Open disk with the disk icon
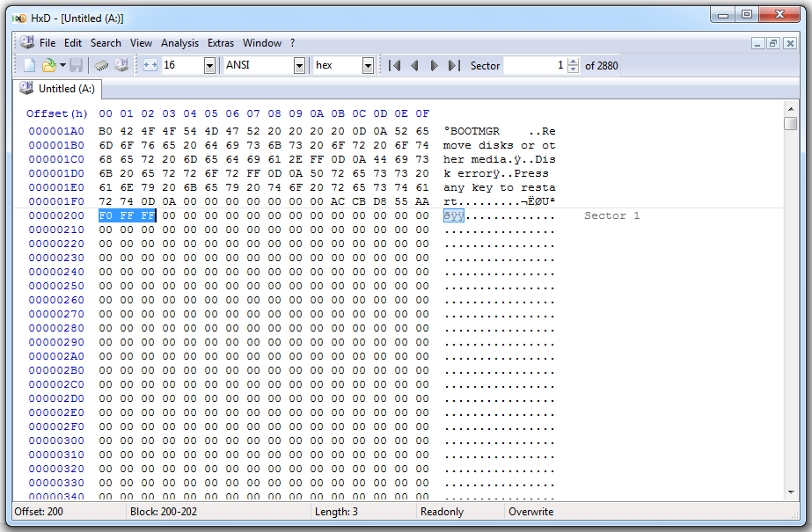Viewport: 812px width, 532px height. pyautogui.click(x=121, y=65)
